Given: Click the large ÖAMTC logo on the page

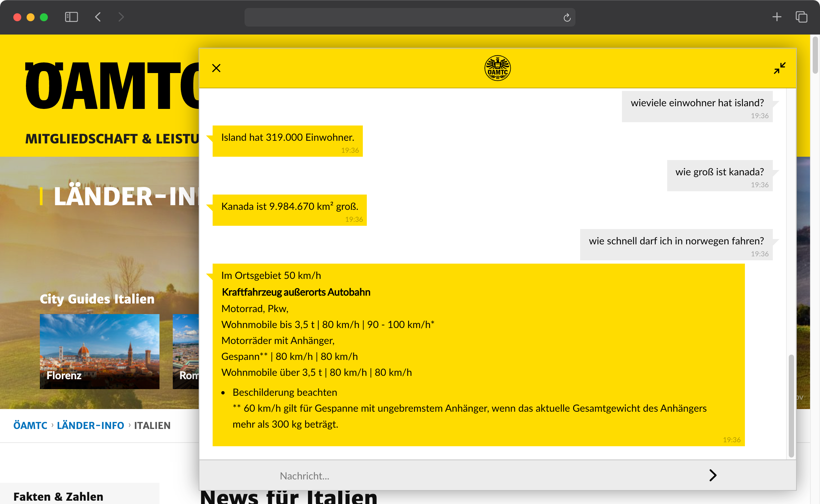Looking at the screenshot, I should 112,86.
